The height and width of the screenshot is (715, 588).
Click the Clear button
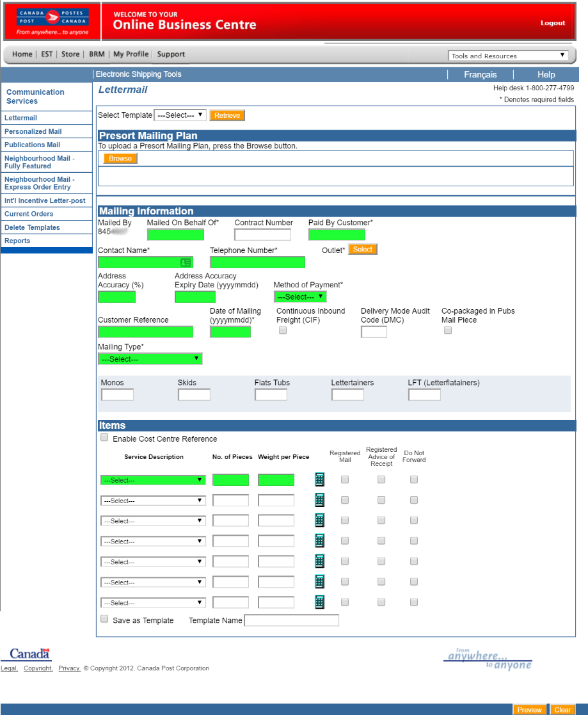pos(562,709)
